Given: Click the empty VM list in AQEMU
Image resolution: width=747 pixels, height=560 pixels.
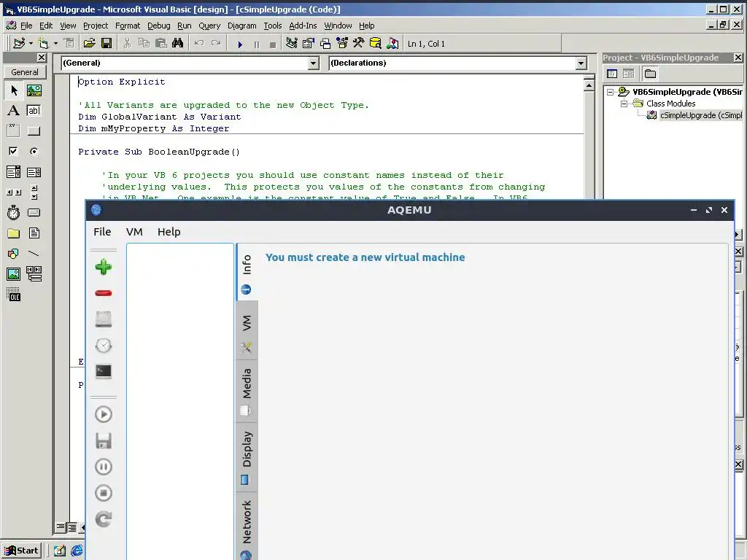Looking at the screenshot, I should tap(180, 402).
